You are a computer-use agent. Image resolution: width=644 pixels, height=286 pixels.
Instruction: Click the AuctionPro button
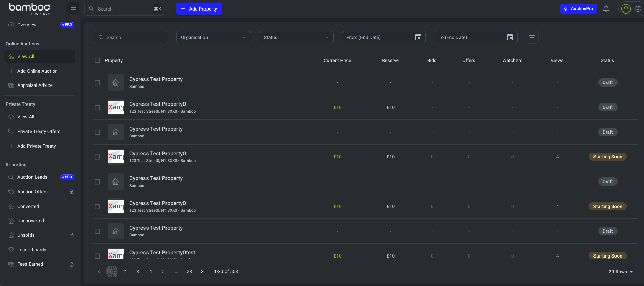pos(578,9)
